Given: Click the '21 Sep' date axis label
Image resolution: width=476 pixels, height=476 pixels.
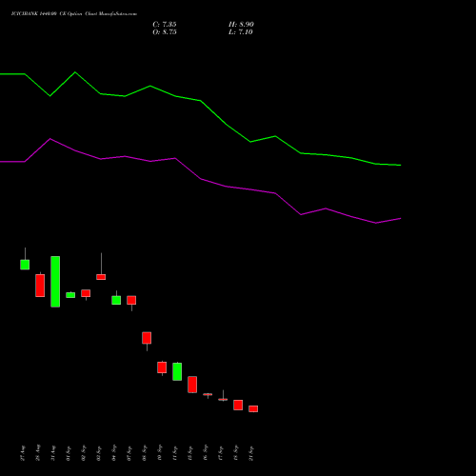Looking at the screenshot, I should [x=251, y=453].
